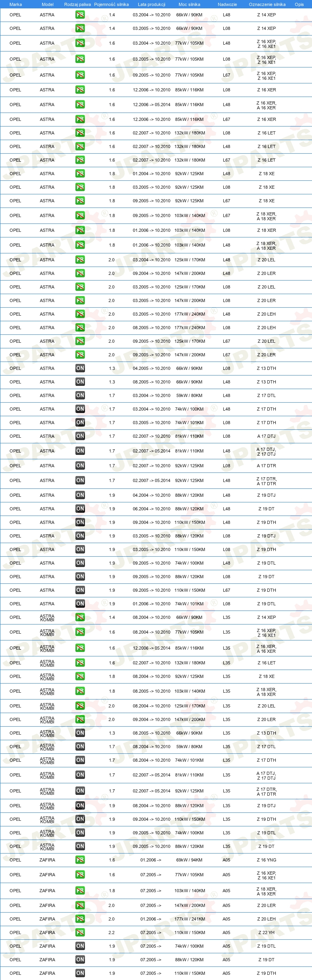Click the petrol icon in the ASTRA 1.4 L08 row
Image resolution: width=312 pixels, height=980 pixels.
[x=80, y=28]
